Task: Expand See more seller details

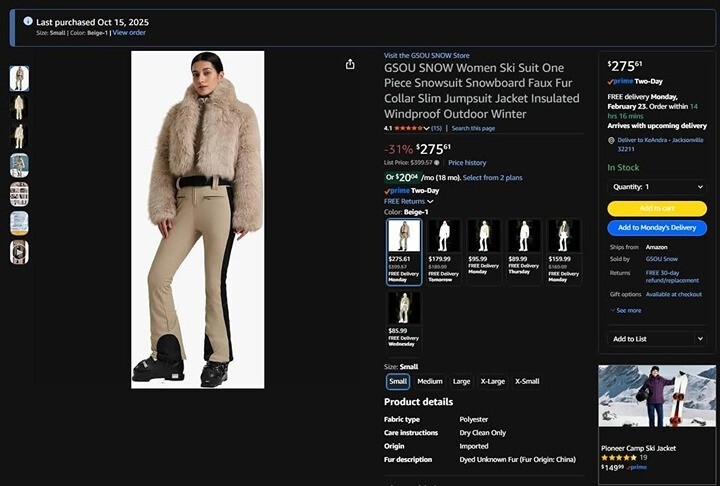Action: coord(626,310)
